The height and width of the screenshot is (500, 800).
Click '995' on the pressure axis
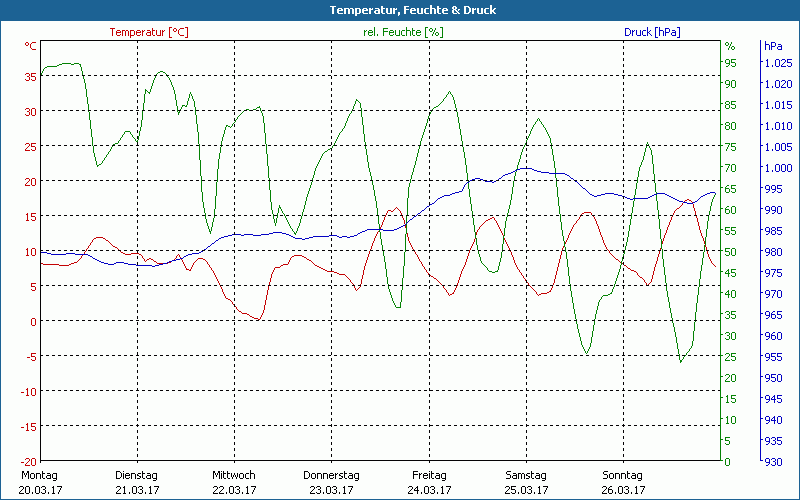(x=773, y=189)
